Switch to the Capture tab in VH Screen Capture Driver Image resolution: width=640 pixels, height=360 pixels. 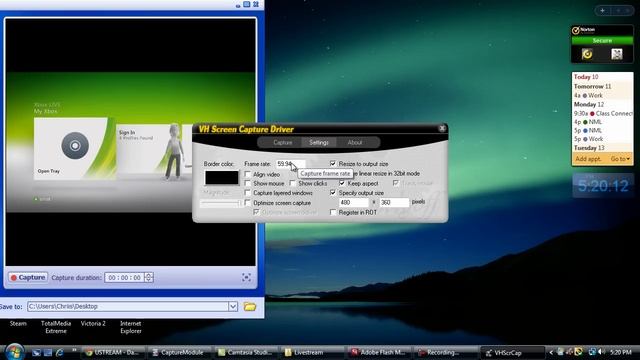(282, 142)
